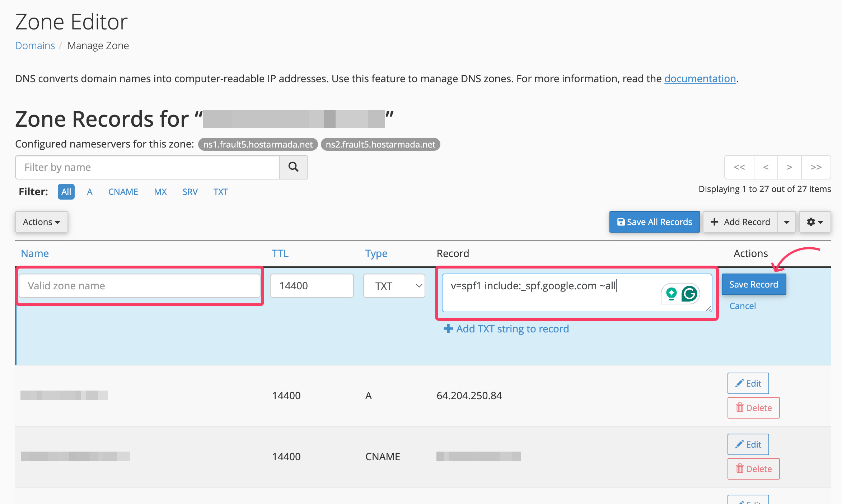Click the SPF record text area
Image resolution: width=842 pixels, height=504 pixels.
[577, 293]
